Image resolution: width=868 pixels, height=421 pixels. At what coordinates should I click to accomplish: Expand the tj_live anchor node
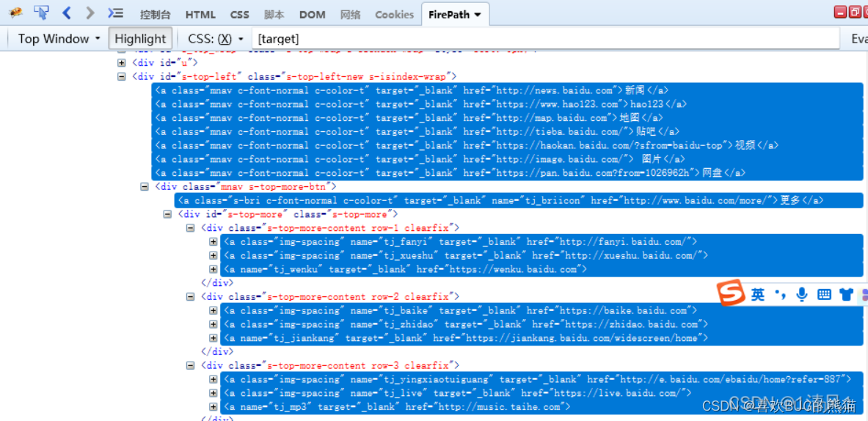[x=213, y=393]
